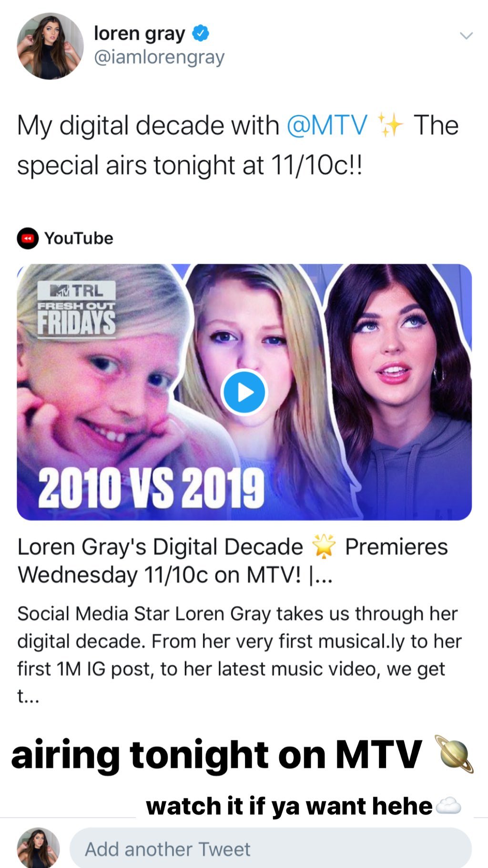The height and width of the screenshot is (868, 488).
Task: Open the tweet options chevron menu
Action: (x=466, y=36)
